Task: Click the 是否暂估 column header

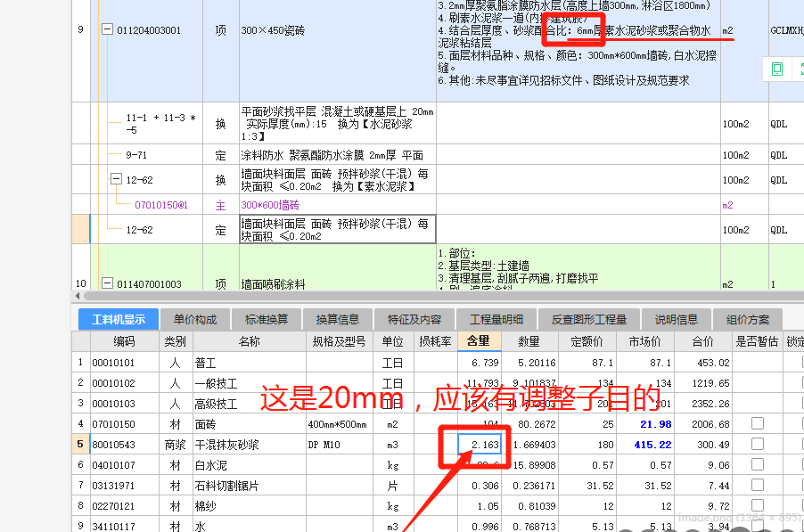Action: 757,341
